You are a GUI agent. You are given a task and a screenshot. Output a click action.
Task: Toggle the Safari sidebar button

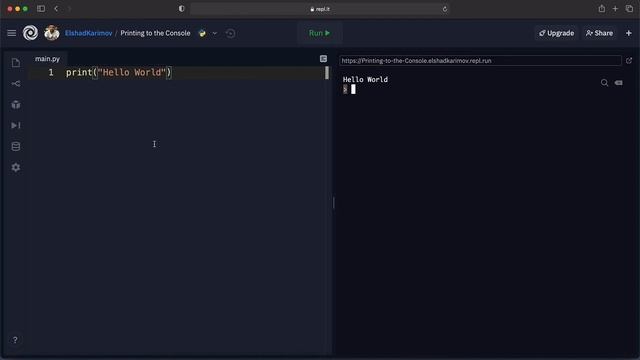point(41,9)
